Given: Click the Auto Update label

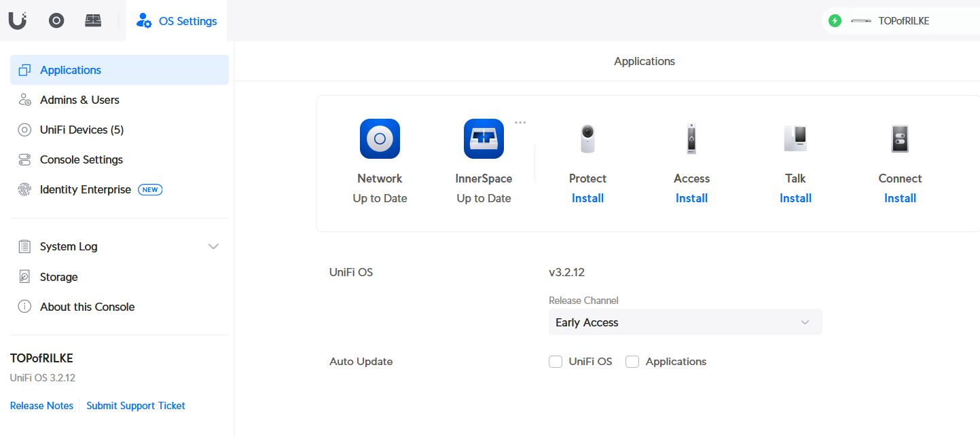Looking at the screenshot, I should pyautogui.click(x=361, y=362).
